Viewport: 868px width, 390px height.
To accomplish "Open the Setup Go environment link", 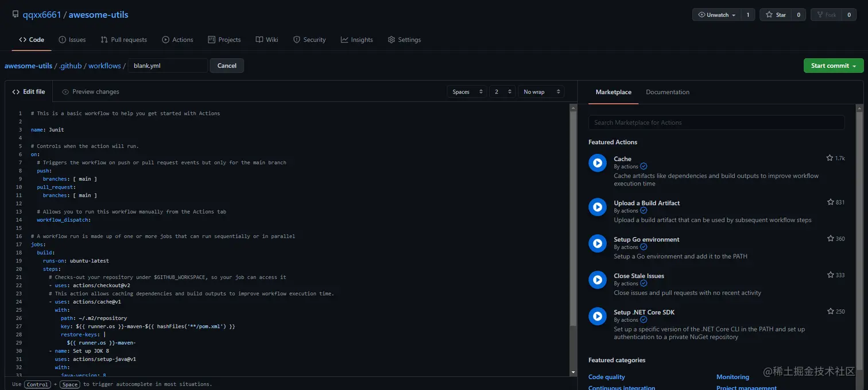I will coord(646,240).
